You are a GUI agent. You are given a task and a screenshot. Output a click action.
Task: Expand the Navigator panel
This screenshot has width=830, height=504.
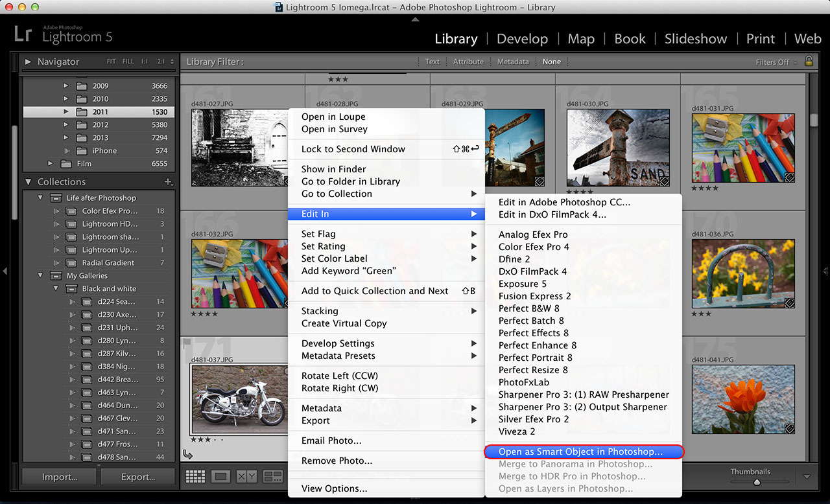(29, 62)
